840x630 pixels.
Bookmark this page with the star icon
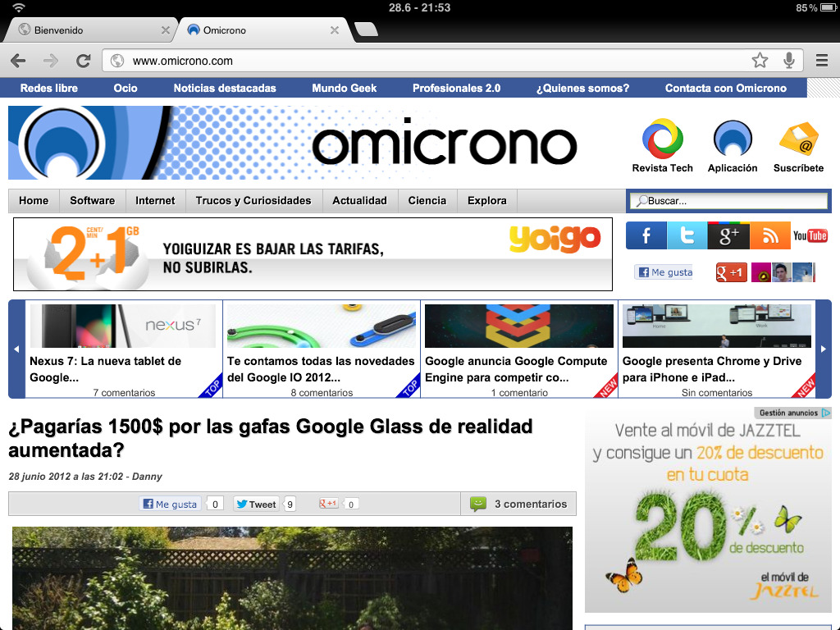point(760,60)
